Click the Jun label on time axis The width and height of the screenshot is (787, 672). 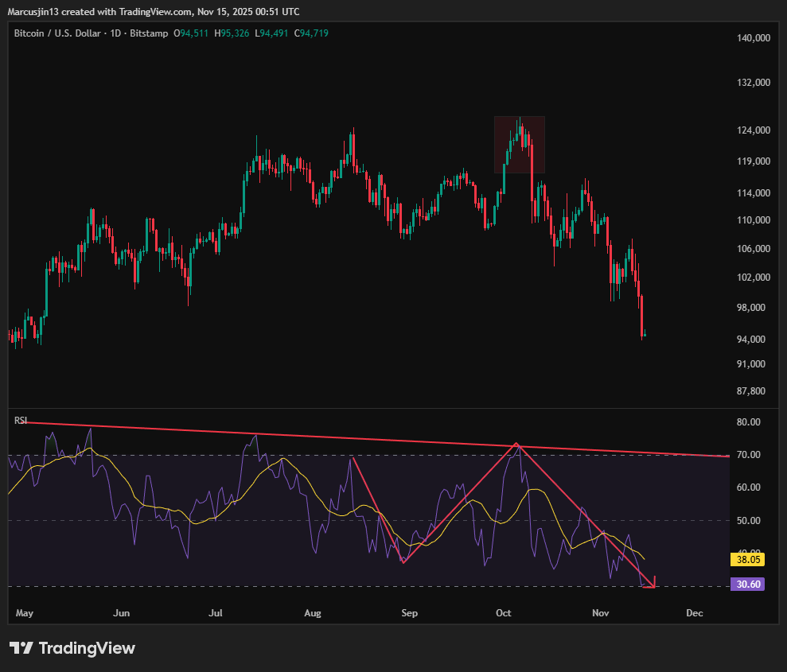coord(122,613)
